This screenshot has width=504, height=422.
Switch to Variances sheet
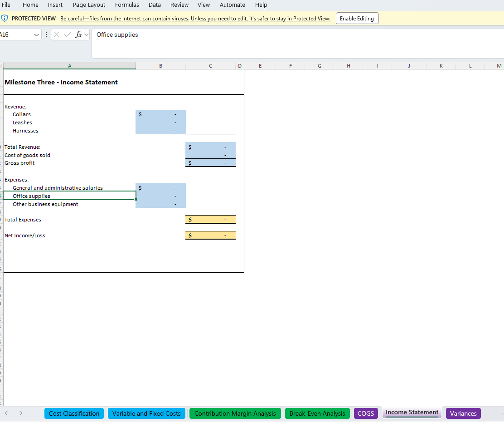(x=463, y=414)
